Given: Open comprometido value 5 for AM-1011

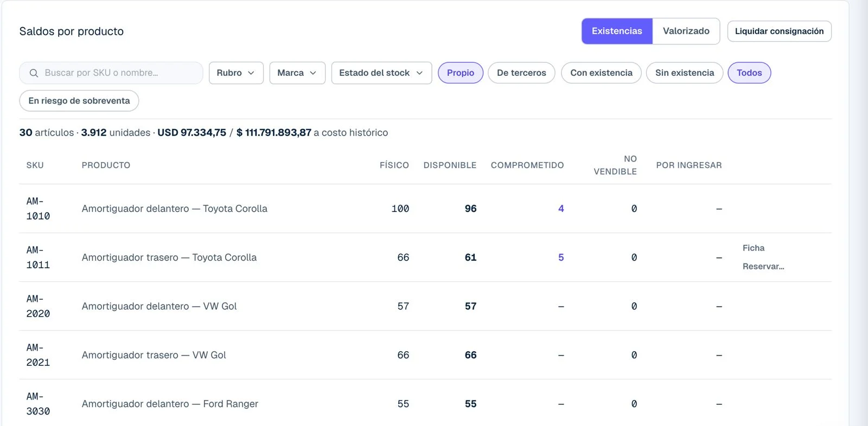Looking at the screenshot, I should pyautogui.click(x=561, y=257).
